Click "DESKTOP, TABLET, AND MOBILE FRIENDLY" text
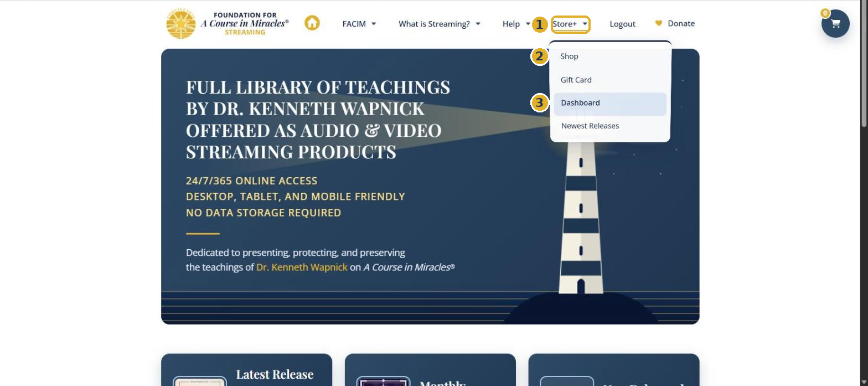 296,197
